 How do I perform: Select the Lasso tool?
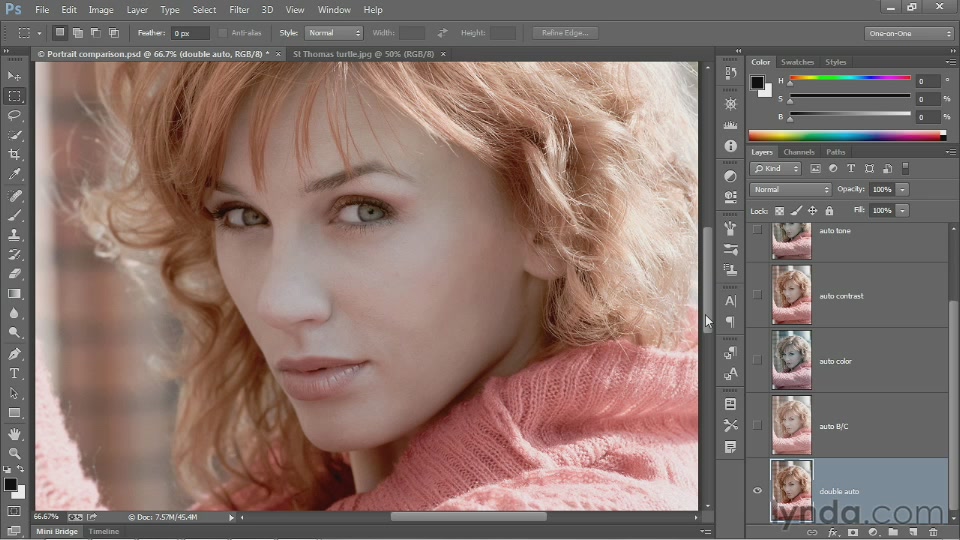(14, 115)
